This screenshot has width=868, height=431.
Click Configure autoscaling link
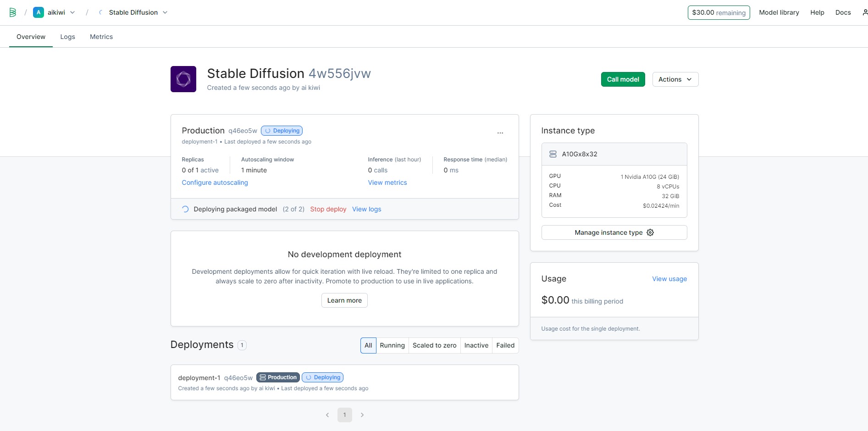[x=215, y=182]
